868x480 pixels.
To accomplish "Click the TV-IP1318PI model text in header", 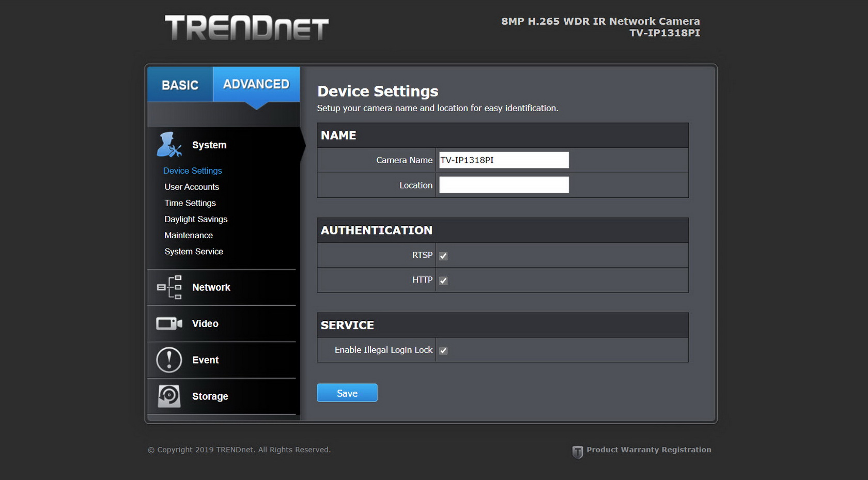I will pos(664,33).
